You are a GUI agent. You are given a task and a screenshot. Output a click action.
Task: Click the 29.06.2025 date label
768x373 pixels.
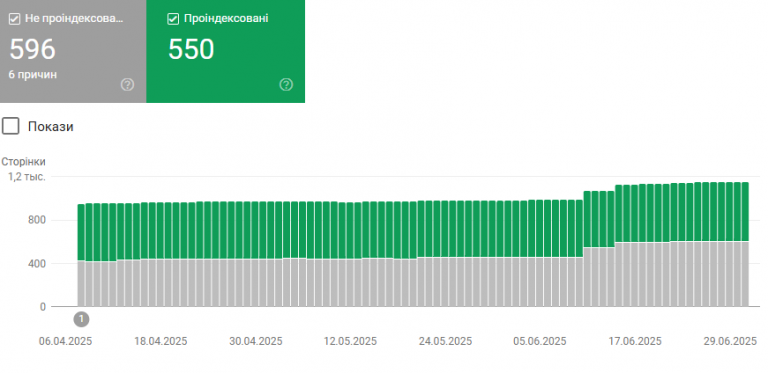pos(730,341)
